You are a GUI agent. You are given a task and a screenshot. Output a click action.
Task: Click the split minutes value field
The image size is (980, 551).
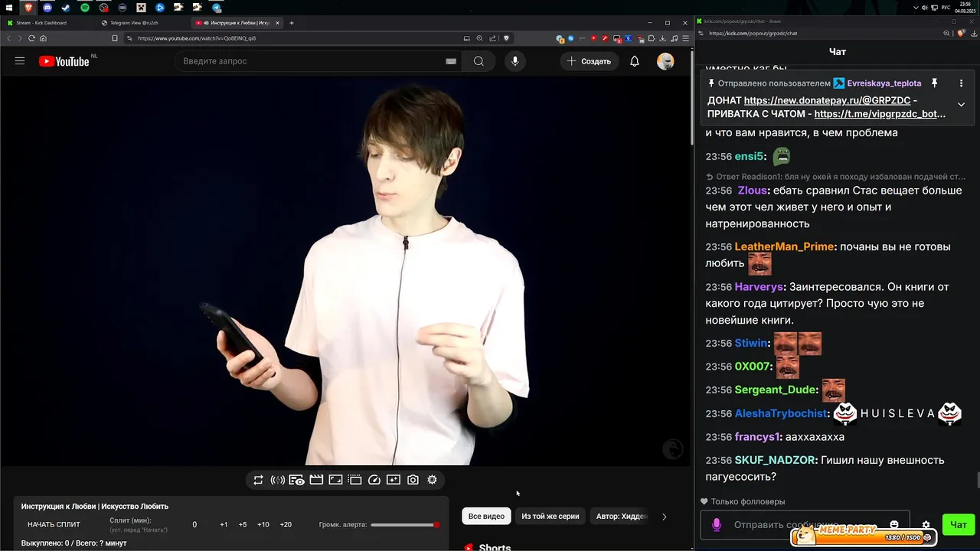click(194, 525)
